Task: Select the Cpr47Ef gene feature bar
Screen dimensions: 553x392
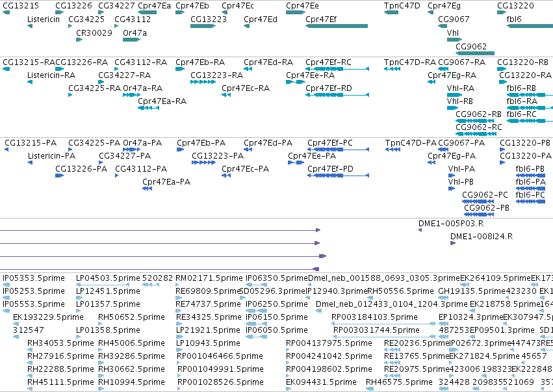Action: tap(337, 26)
